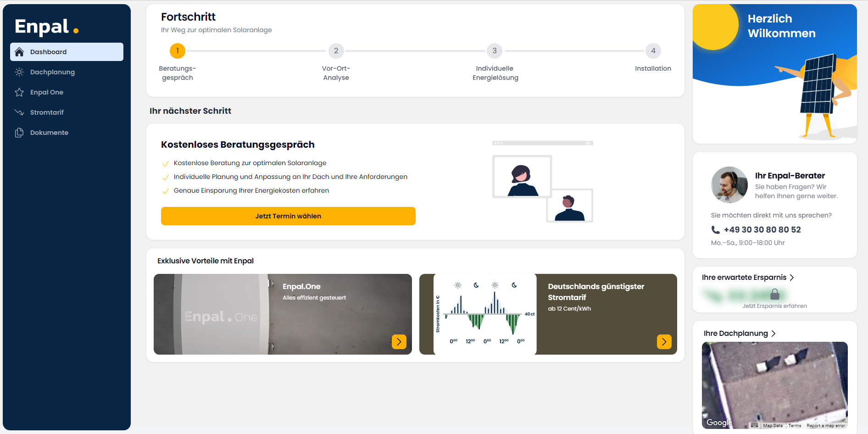Image resolution: width=868 pixels, height=434 pixels.
Task: Click the arrow button on Enpal.One card
Action: click(399, 342)
